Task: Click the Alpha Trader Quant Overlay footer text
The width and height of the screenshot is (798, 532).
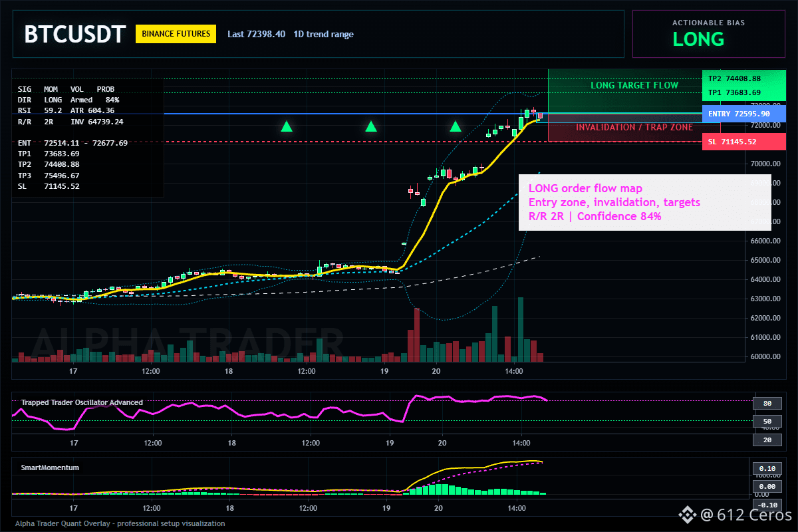Action: (x=120, y=523)
